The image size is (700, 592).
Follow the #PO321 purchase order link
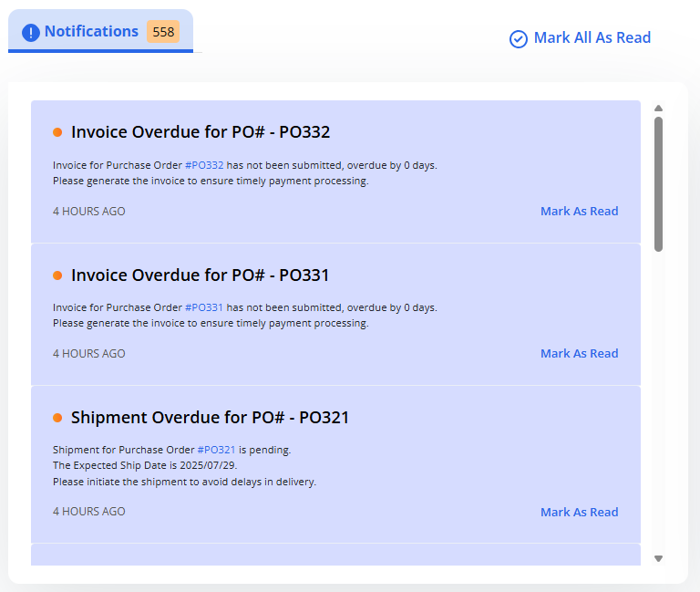tap(217, 450)
